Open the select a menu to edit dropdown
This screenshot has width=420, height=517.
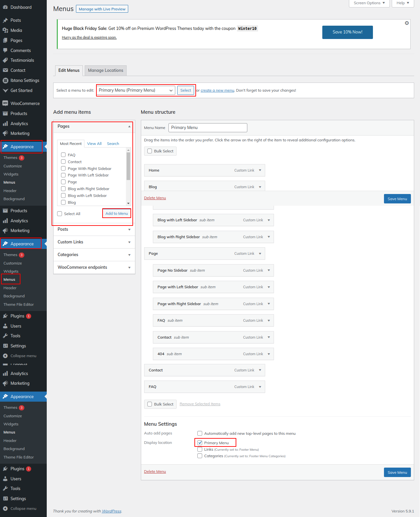(136, 90)
